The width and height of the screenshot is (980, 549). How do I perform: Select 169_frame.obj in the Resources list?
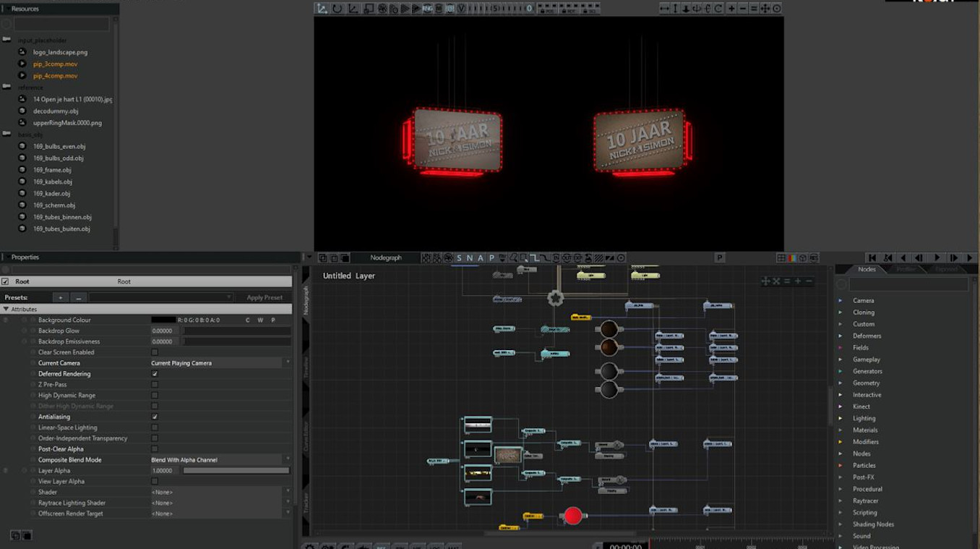point(52,170)
